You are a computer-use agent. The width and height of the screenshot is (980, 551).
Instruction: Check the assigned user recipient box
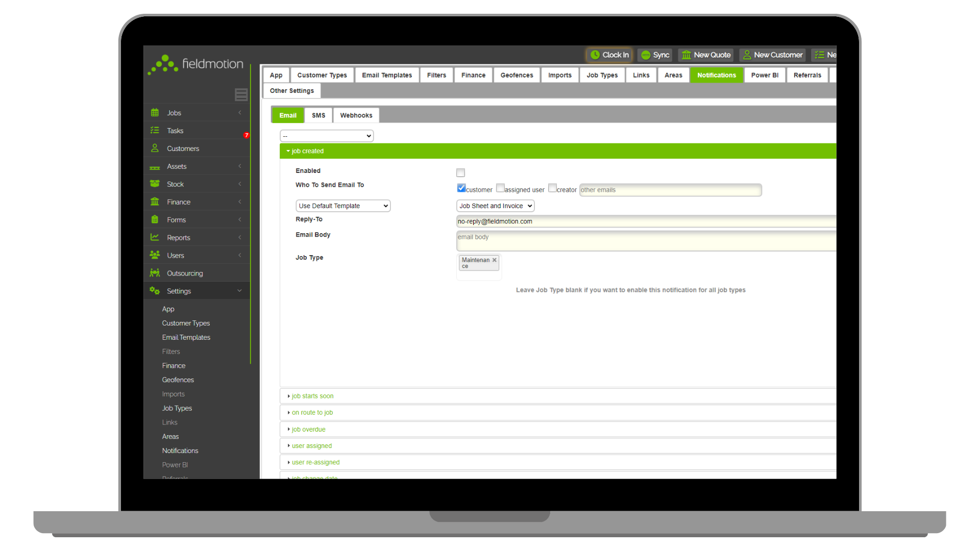(x=500, y=188)
